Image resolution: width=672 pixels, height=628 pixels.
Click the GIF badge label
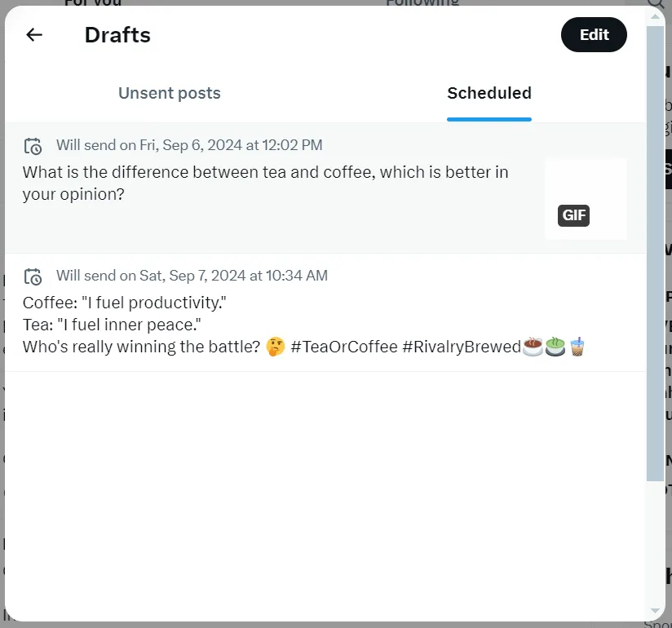(x=573, y=215)
